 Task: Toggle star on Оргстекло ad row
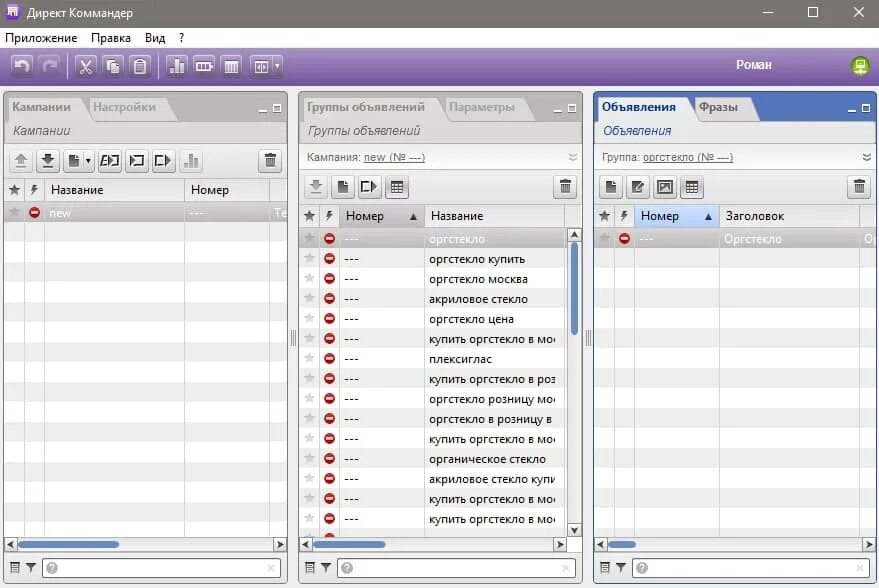[x=604, y=238]
